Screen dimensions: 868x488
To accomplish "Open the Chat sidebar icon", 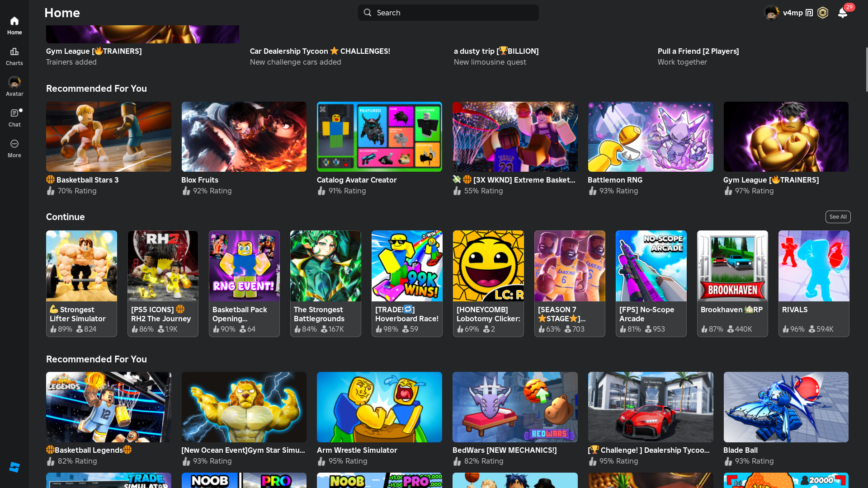I will click(14, 117).
